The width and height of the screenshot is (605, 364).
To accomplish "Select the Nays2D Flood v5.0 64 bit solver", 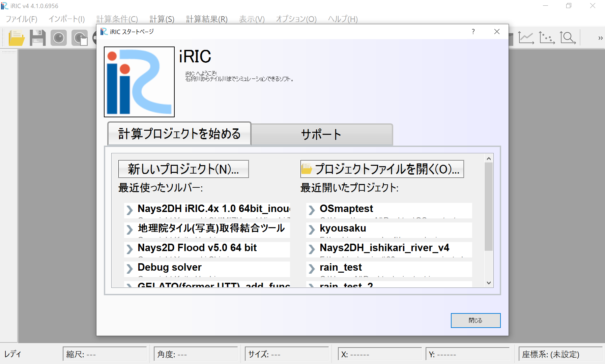I will pyautogui.click(x=207, y=249).
